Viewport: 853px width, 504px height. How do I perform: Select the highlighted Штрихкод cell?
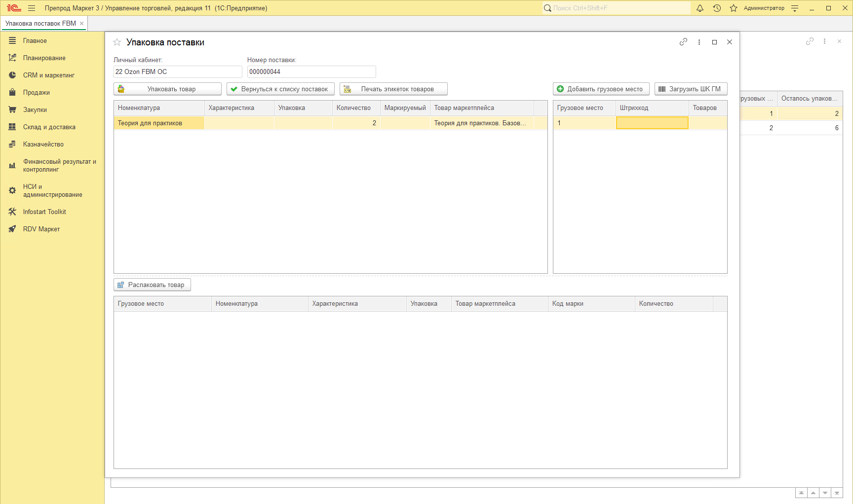tap(652, 123)
